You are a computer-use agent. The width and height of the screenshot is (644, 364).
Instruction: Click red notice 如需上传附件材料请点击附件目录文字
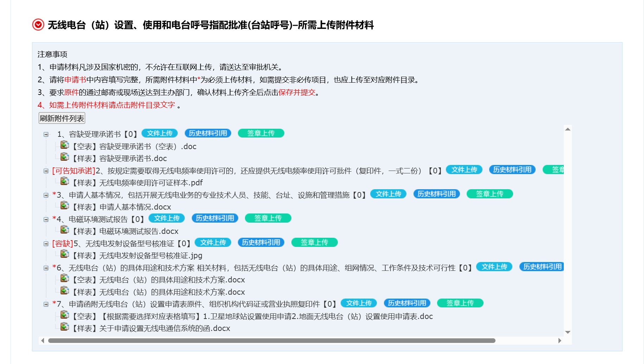[x=106, y=105]
